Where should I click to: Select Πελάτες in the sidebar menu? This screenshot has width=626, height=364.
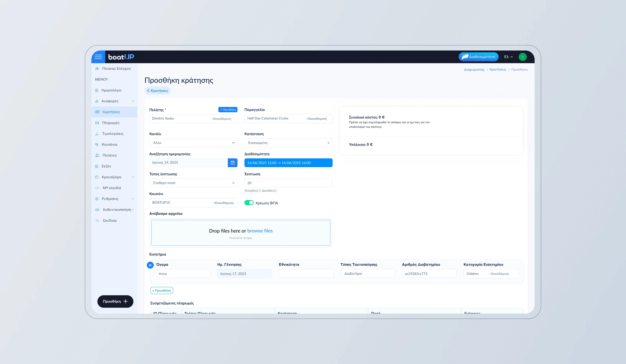click(110, 155)
